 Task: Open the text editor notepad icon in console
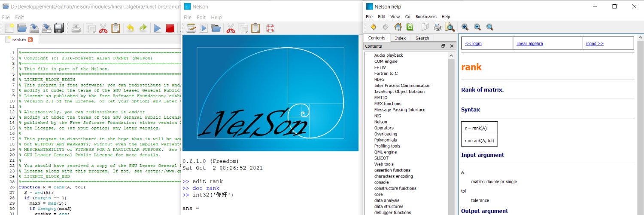point(191,28)
